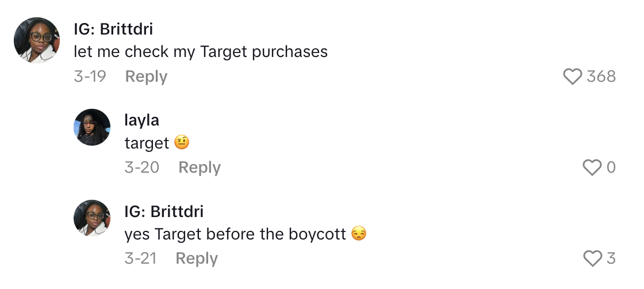Click the 3-19 date stamp
The image size is (644, 289).
90,77
